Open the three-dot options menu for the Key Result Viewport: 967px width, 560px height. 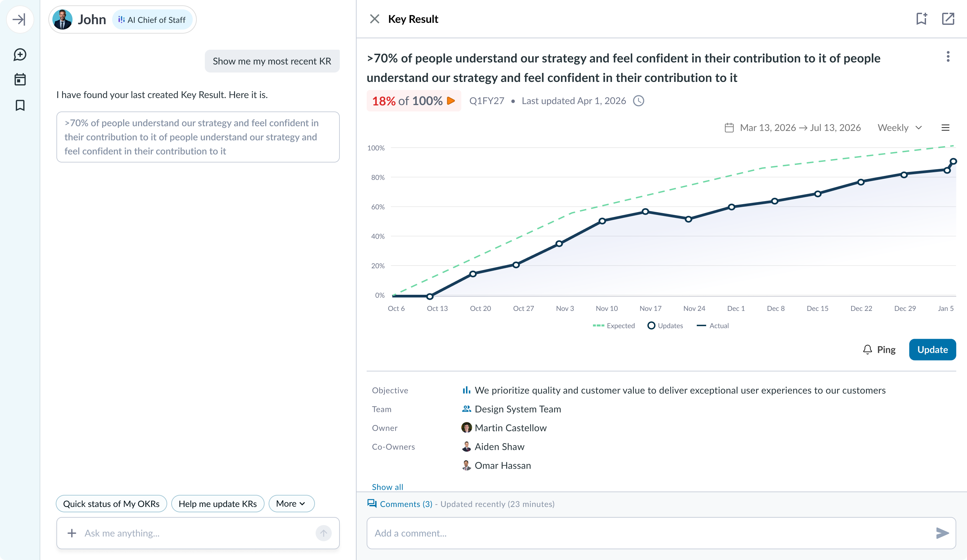(948, 56)
